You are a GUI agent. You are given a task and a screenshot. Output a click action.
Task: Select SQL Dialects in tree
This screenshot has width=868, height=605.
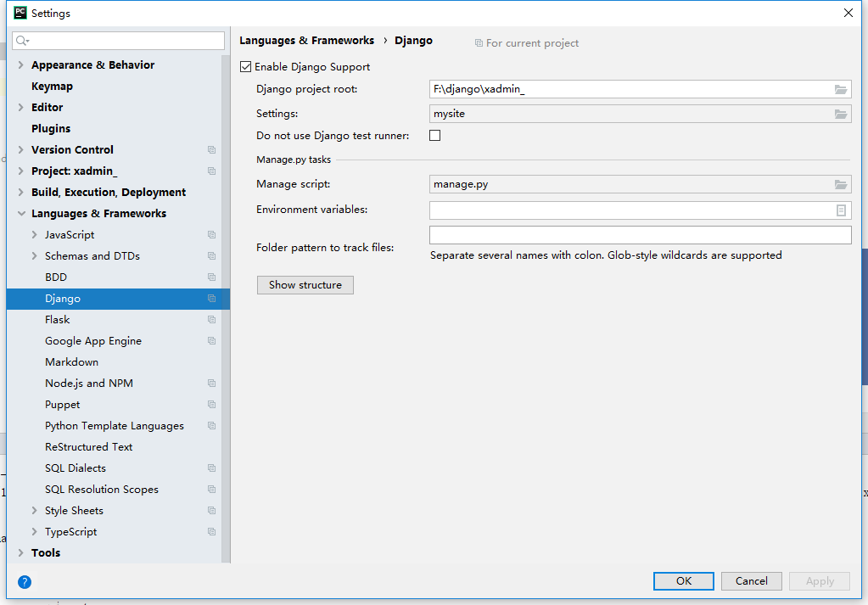[76, 468]
